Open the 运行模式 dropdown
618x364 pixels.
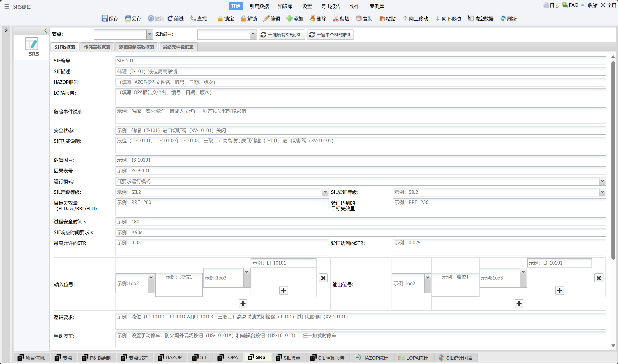(x=602, y=181)
